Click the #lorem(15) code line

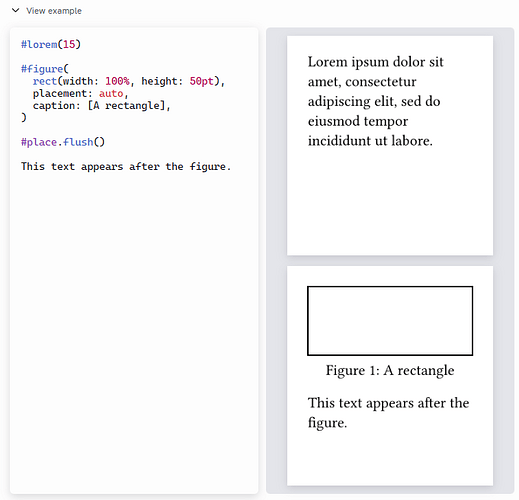tap(51, 44)
